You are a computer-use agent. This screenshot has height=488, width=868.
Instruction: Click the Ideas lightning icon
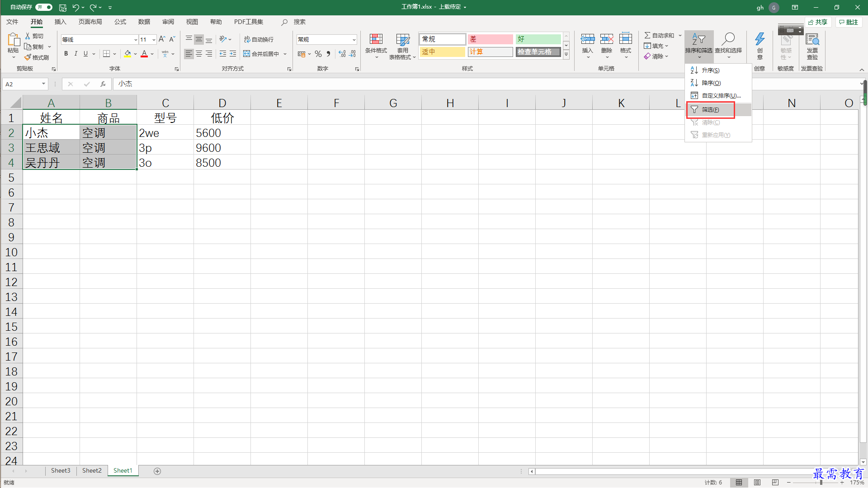[x=760, y=40]
